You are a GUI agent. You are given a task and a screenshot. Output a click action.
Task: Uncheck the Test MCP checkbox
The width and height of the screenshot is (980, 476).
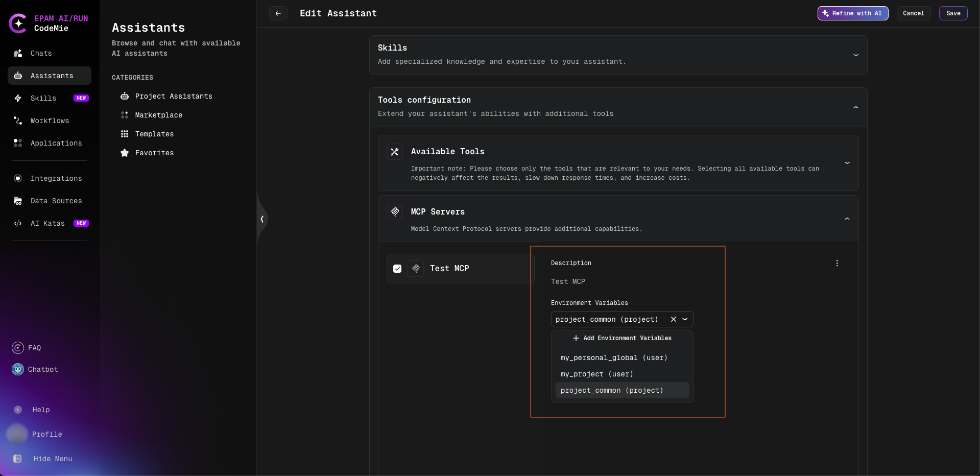tap(397, 269)
